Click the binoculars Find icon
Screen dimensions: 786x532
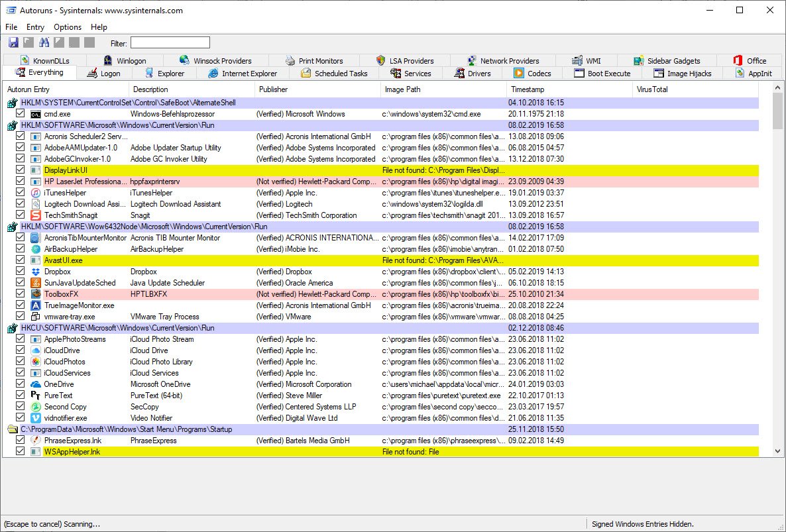44,43
